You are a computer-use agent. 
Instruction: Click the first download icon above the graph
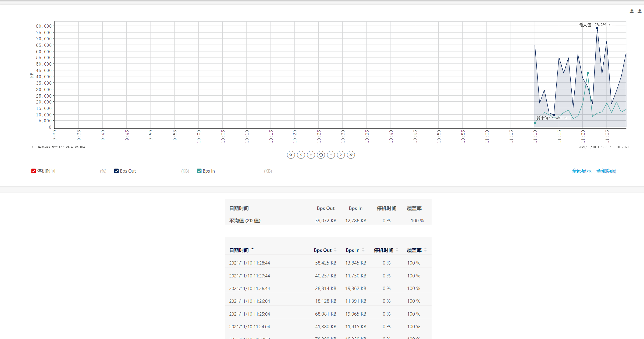pyautogui.click(x=632, y=11)
